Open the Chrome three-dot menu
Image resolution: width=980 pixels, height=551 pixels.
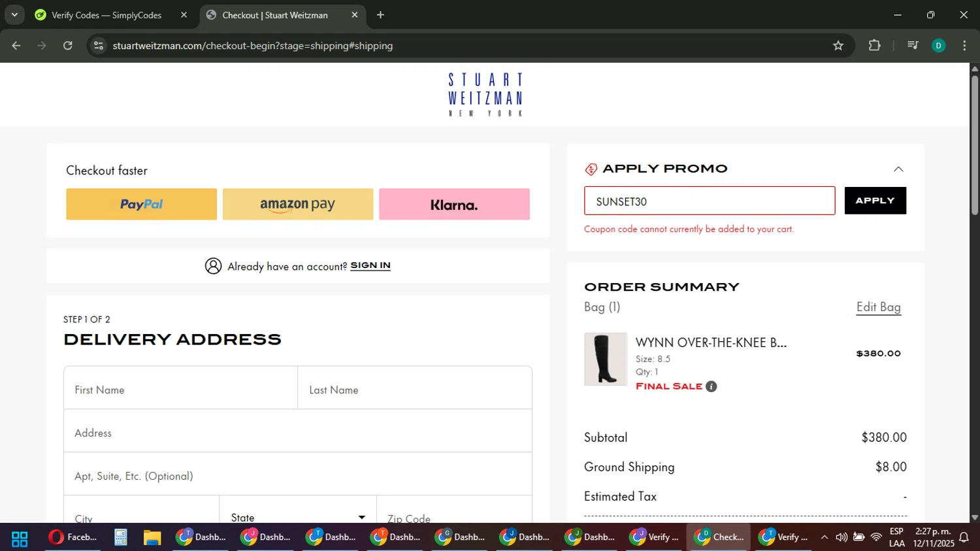tap(964, 46)
